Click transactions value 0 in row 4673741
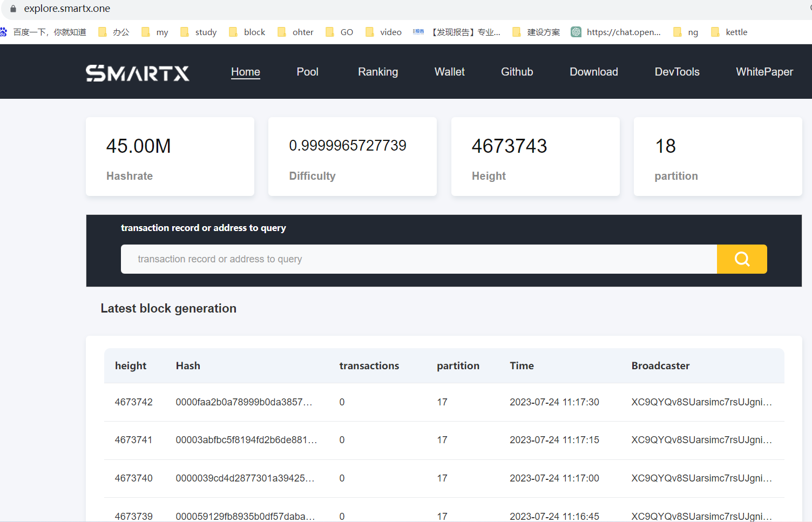This screenshot has width=812, height=522. coord(342,440)
